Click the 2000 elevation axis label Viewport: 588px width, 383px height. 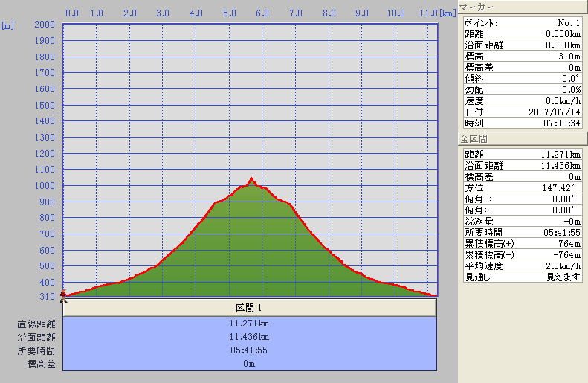coord(45,25)
